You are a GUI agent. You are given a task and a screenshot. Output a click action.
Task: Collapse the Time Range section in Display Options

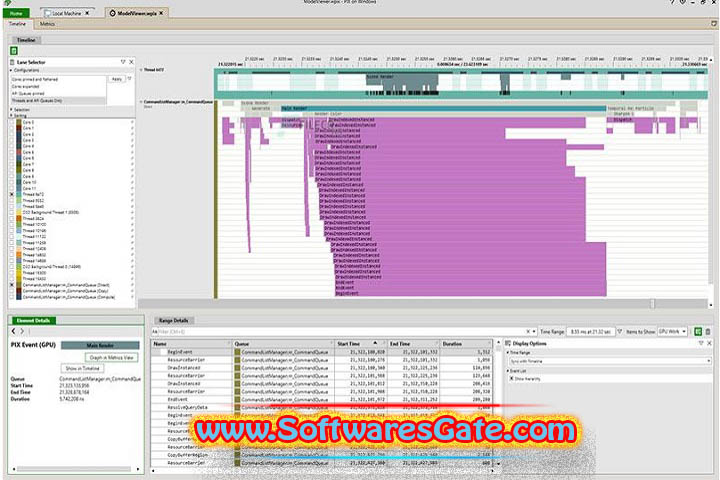(508, 353)
